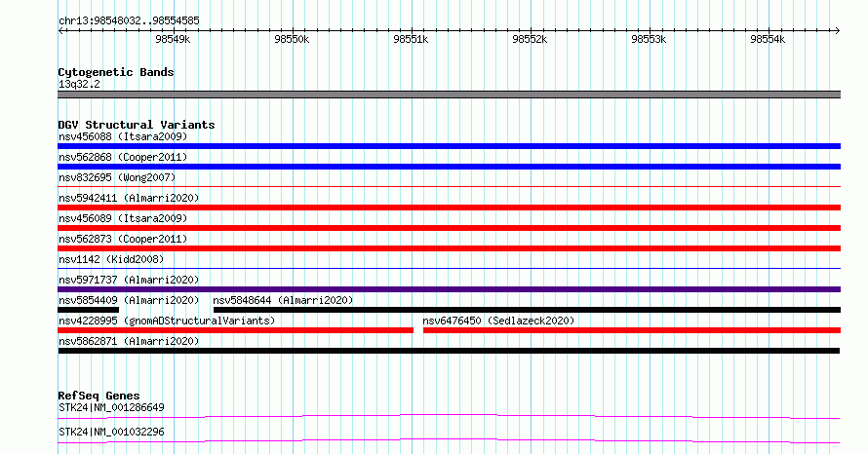Click the blue bar under nsv456088 (Itsara2009)

[x=449, y=146]
